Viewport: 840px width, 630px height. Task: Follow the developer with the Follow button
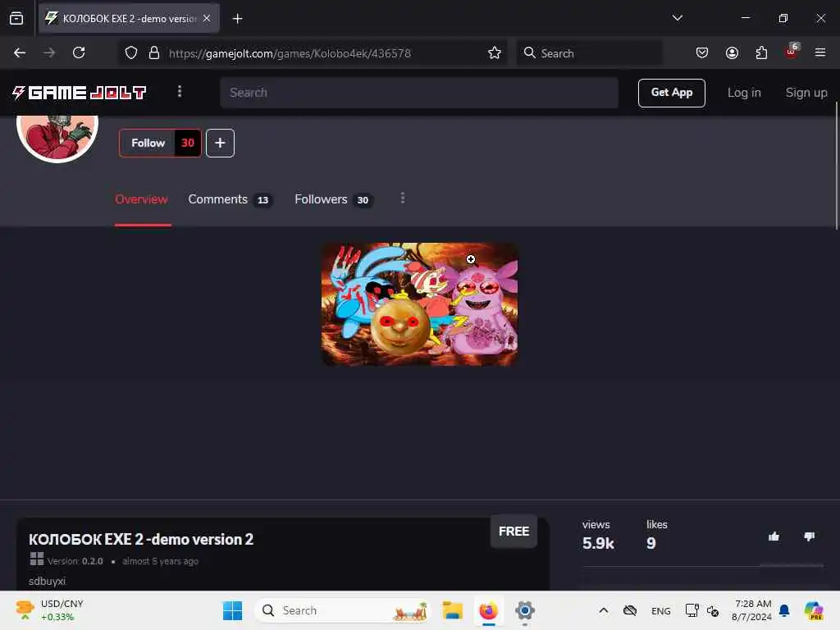point(148,143)
